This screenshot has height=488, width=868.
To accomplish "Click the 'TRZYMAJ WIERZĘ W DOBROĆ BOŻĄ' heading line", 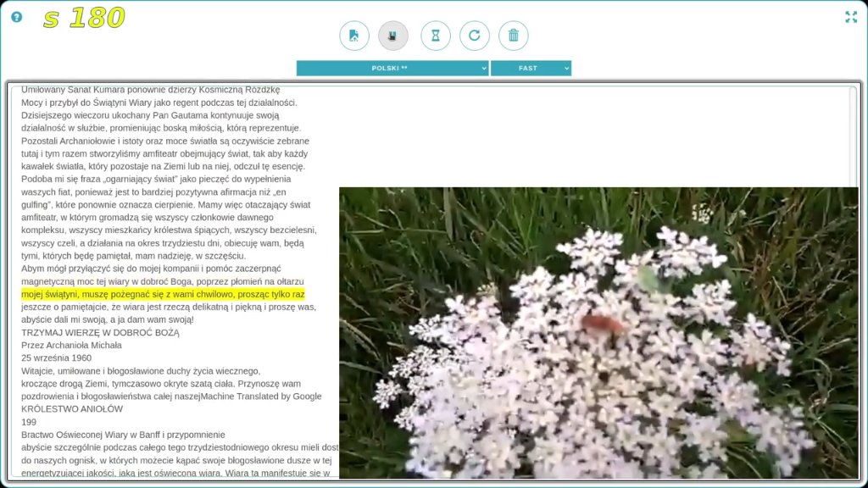I will point(100,332).
